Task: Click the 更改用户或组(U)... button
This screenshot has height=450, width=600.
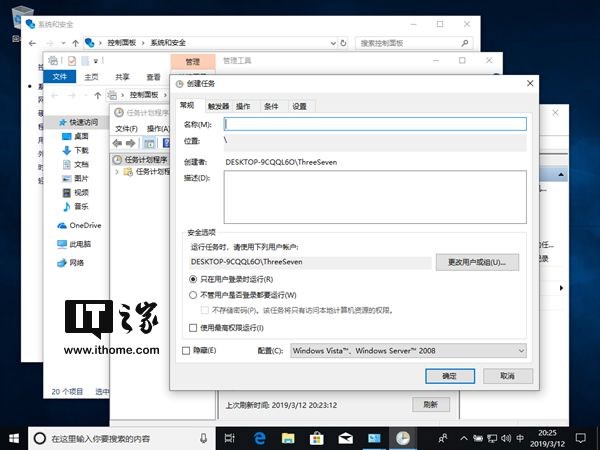Action: pyautogui.click(x=477, y=262)
